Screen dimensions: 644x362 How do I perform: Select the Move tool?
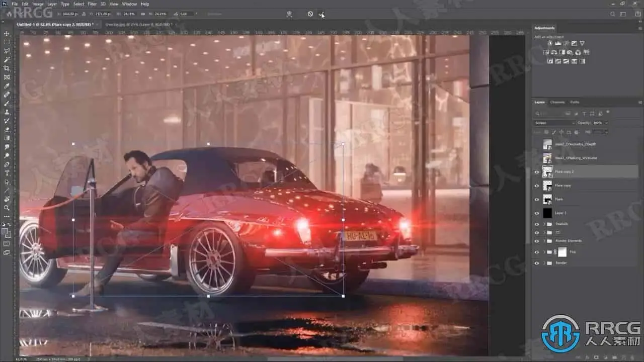pos(7,33)
